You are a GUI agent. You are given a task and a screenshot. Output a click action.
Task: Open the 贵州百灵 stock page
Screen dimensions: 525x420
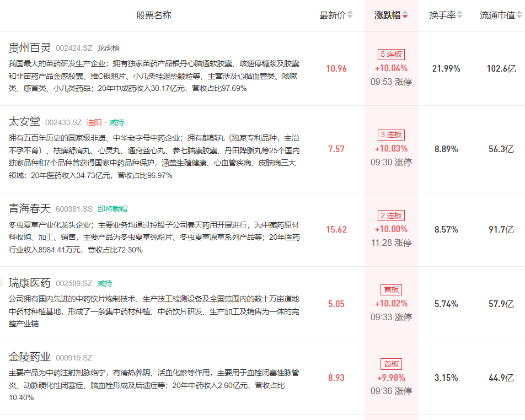click(29, 48)
